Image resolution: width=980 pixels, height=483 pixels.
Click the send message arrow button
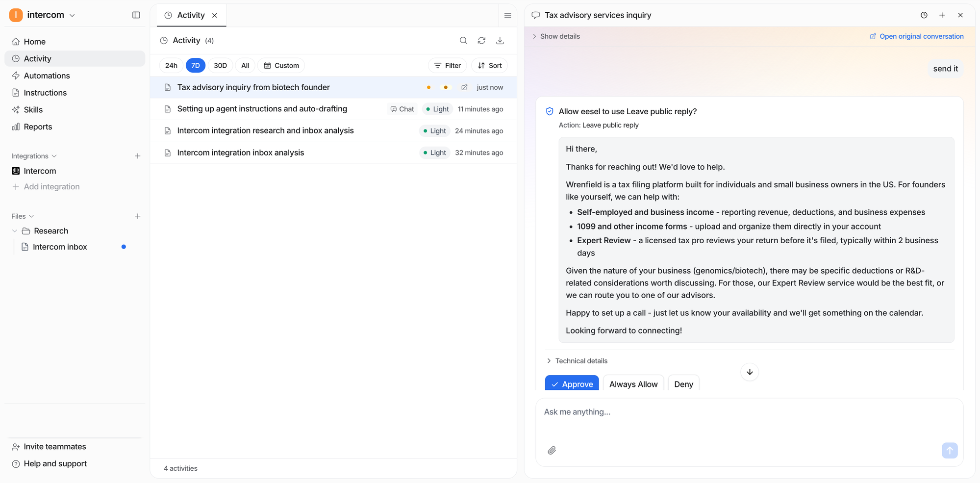point(950,450)
